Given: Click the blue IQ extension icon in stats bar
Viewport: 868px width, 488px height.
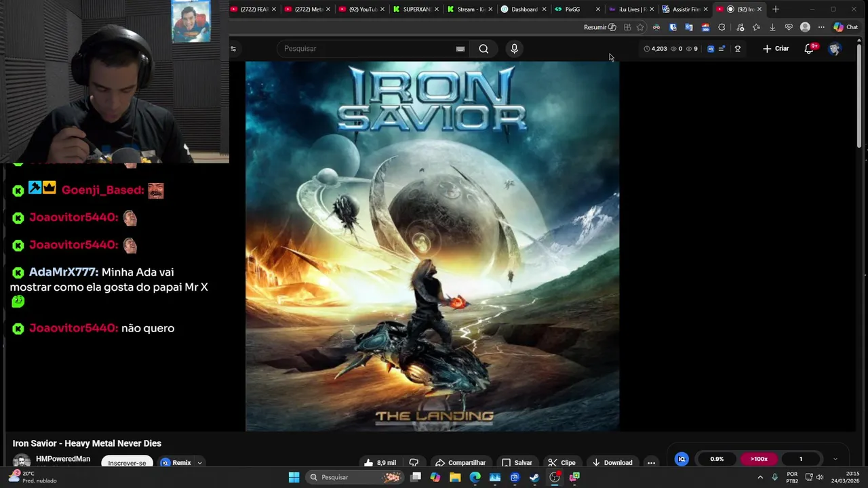Looking at the screenshot, I should pos(711,49).
